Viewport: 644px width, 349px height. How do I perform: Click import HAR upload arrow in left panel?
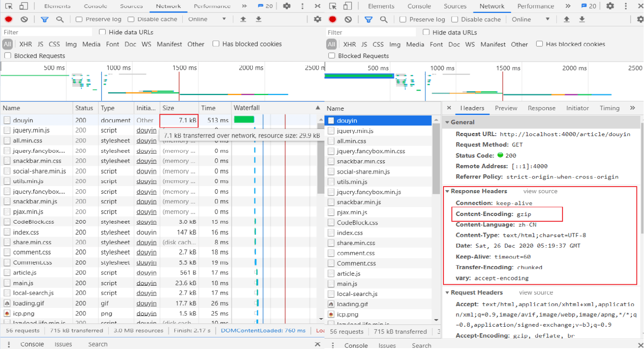[243, 19]
